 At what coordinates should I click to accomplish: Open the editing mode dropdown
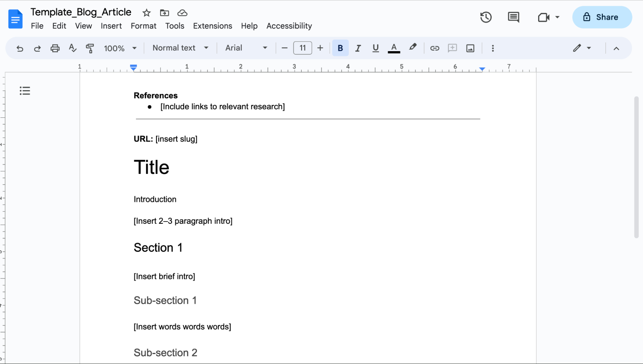point(582,48)
